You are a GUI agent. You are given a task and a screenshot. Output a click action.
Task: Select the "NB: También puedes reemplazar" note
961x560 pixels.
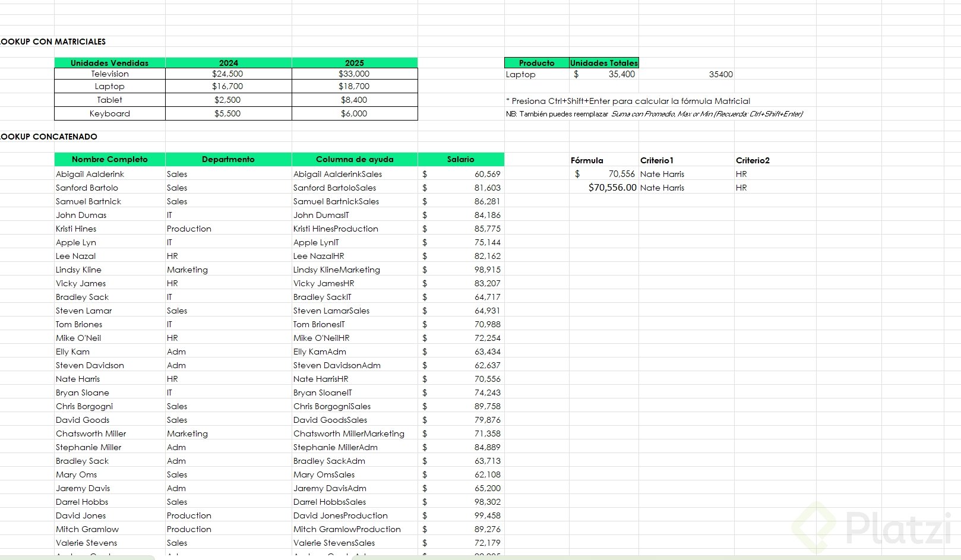(x=655, y=114)
